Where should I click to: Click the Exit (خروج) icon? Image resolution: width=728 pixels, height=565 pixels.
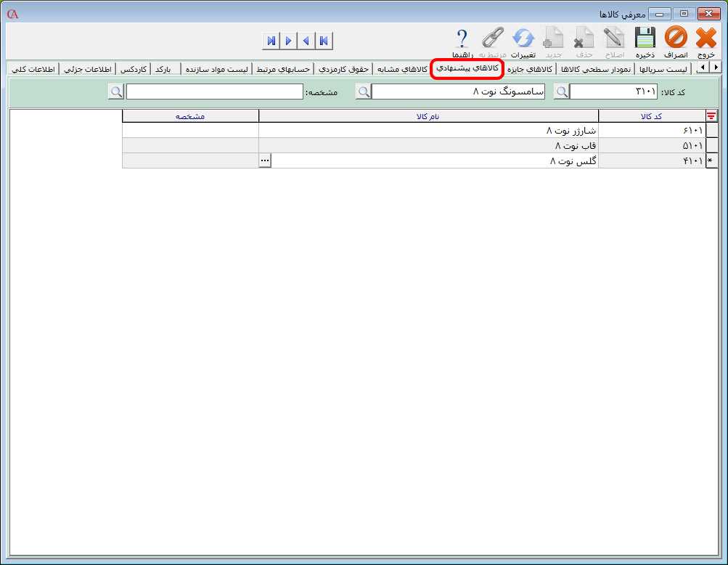(x=705, y=38)
